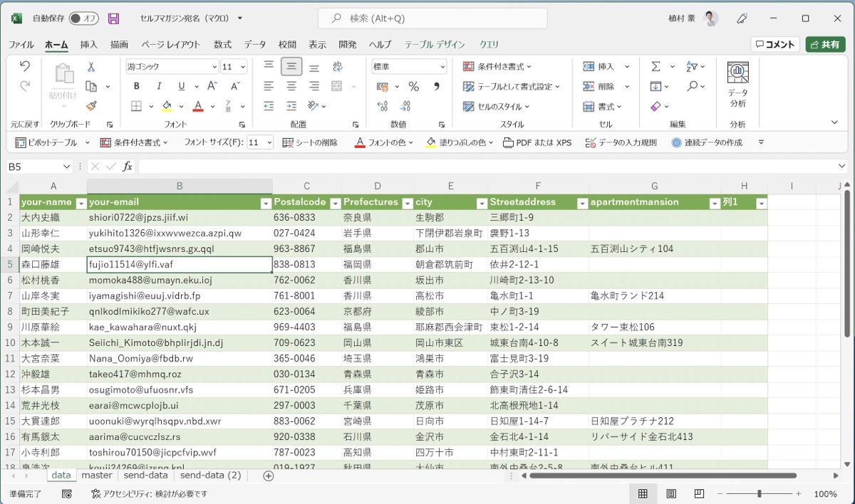The image size is (855, 504).
Task: Click the AutoSum sigma icon
Action: tap(655, 66)
